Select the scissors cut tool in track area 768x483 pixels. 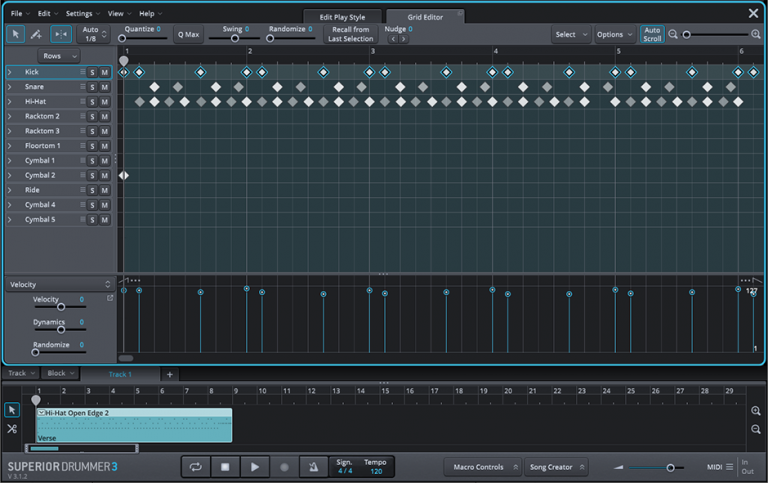pos(12,429)
